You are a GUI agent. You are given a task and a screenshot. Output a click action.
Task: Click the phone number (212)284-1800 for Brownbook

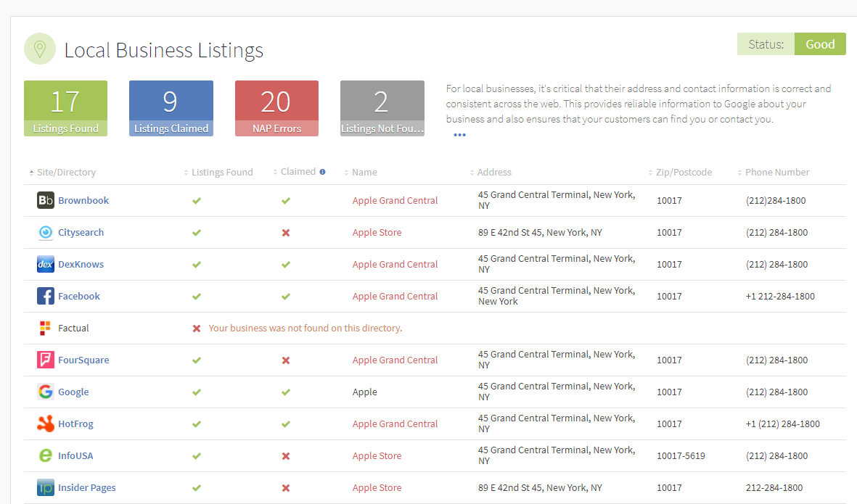tap(776, 201)
